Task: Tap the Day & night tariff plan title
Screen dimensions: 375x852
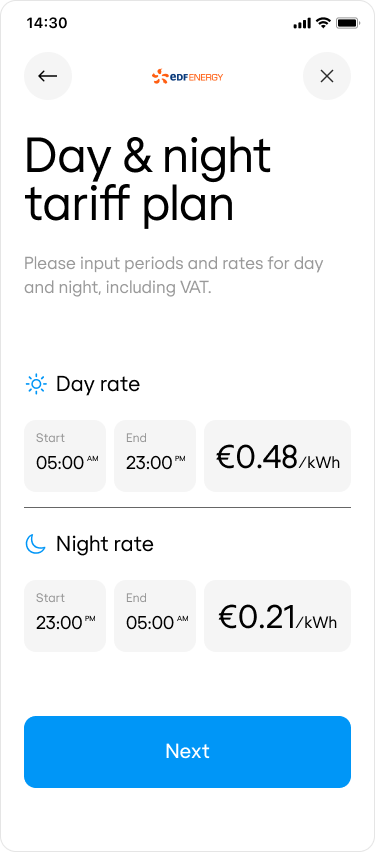Action: tap(147, 180)
